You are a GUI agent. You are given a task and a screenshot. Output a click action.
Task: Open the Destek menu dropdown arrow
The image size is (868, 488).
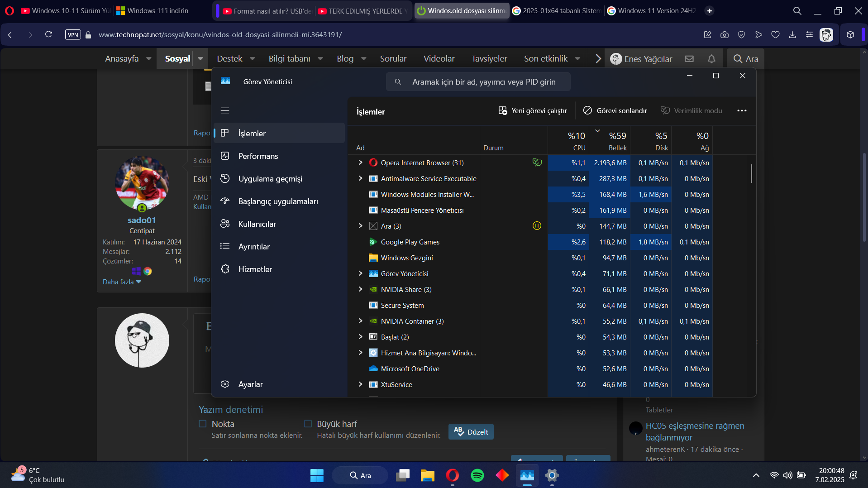click(x=253, y=59)
